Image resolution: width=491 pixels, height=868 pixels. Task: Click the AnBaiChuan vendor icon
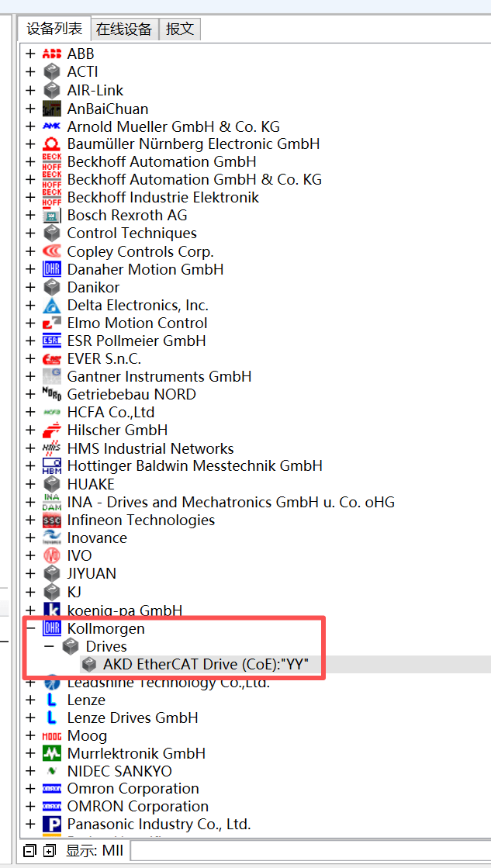click(51, 108)
